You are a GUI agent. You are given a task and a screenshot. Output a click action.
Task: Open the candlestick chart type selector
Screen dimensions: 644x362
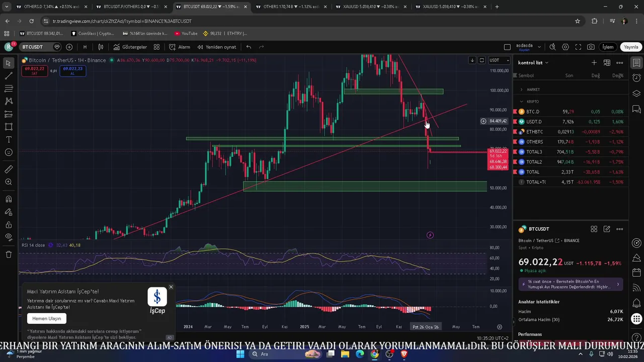pyautogui.click(x=101, y=47)
